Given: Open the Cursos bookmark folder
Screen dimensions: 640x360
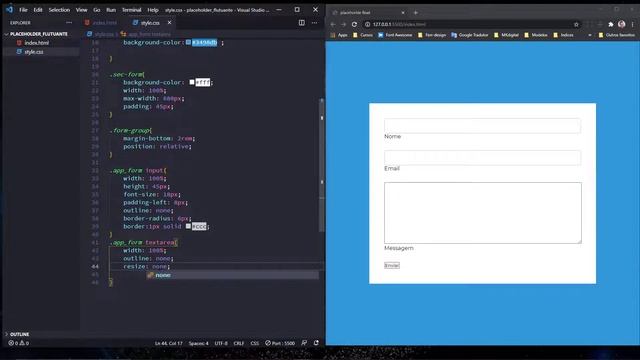Looking at the screenshot, I should tap(363, 35).
